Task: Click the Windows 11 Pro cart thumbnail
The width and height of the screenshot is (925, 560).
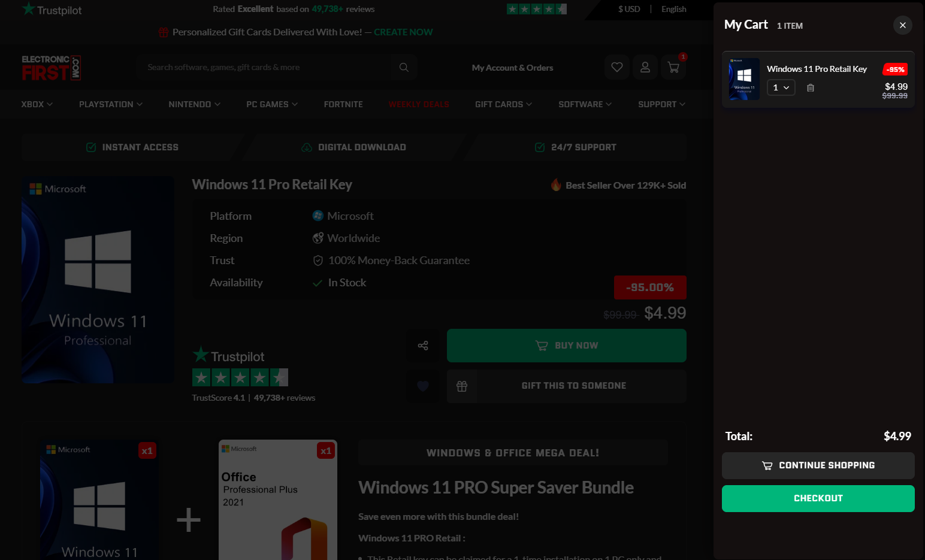Action: [x=744, y=79]
